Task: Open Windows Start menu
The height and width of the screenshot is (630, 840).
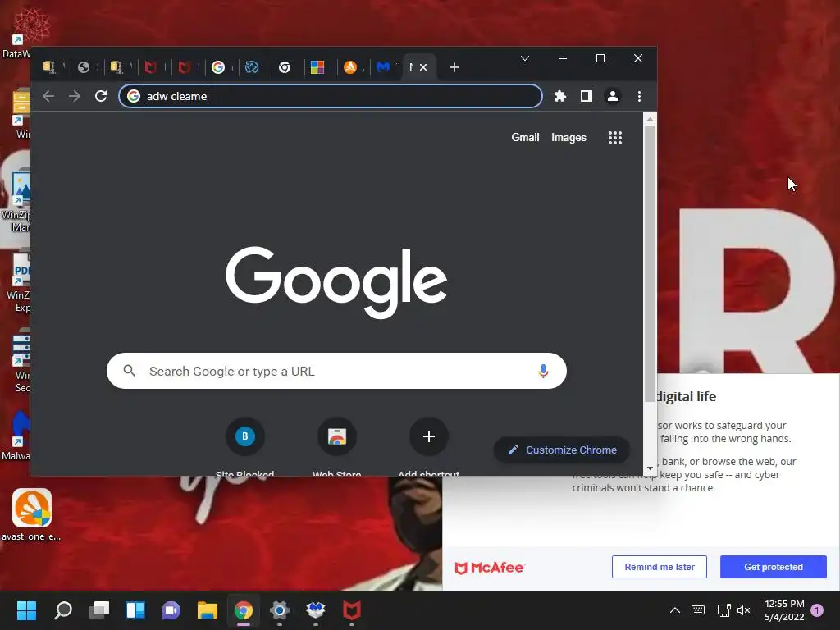Action: click(x=26, y=610)
